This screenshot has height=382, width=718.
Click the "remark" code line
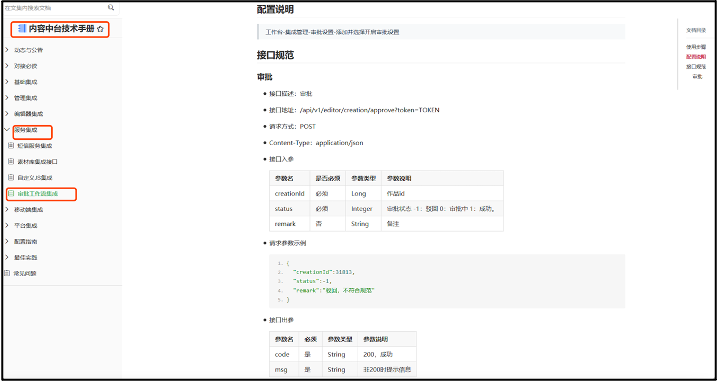tap(334, 290)
